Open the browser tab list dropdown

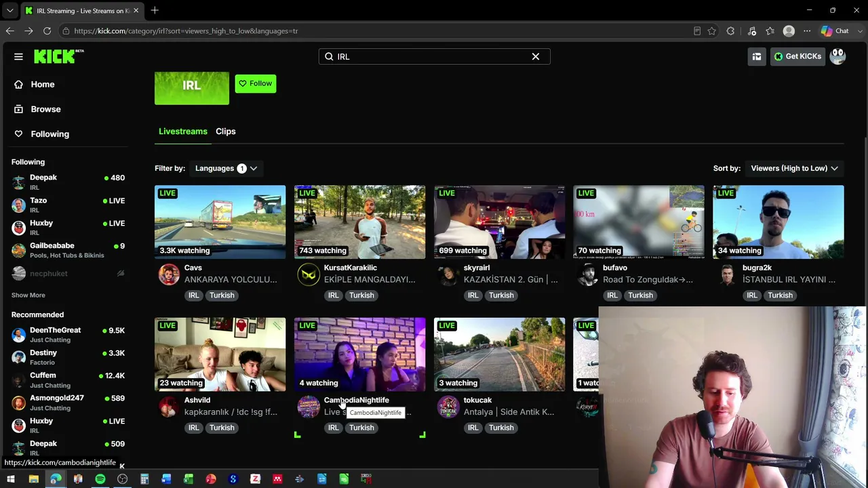(9, 10)
